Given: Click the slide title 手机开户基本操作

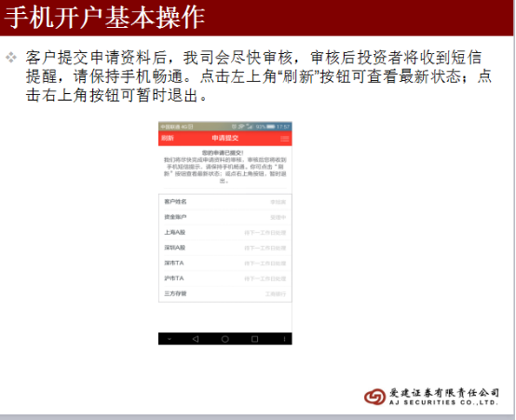Looking at the screenshot, I should [x=104, y=17].
